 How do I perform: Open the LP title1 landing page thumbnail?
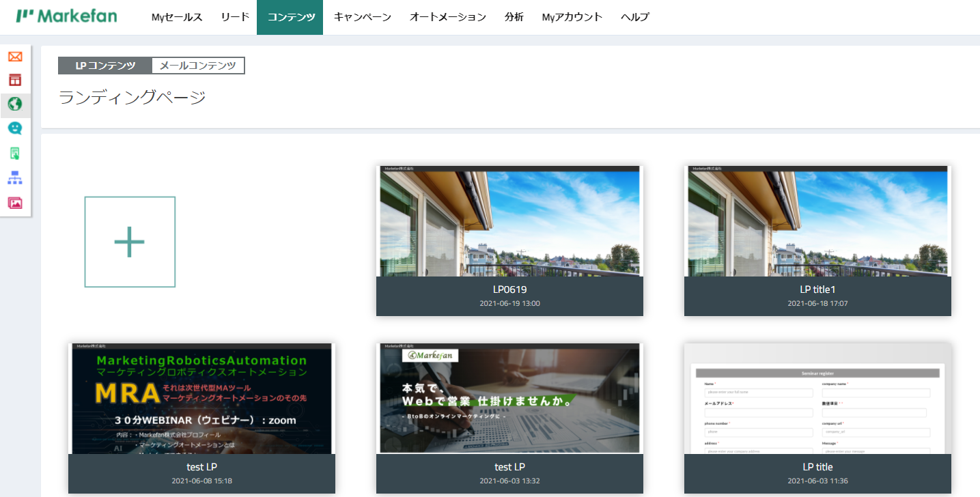[x=817, y=221]
